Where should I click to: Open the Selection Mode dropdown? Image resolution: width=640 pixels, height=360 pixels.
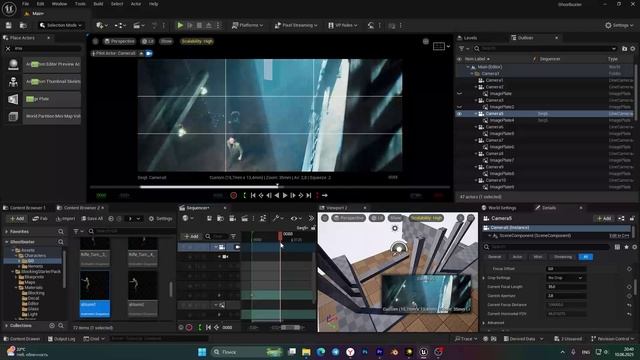click(x=61, y=25)
